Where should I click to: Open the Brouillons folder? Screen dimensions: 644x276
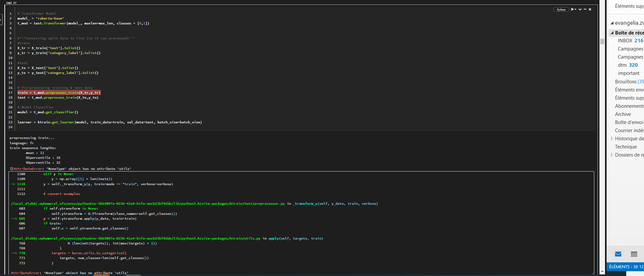[629, 82]
